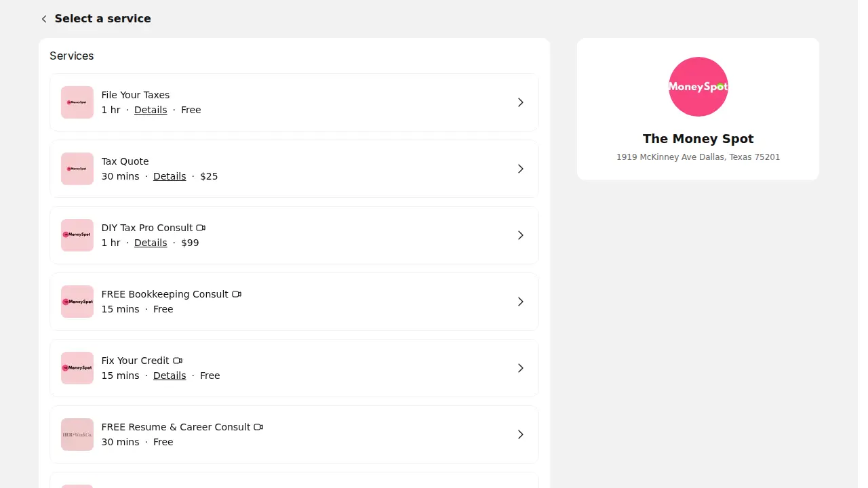Click The Money Spot business name
Screen dimensions: 868x488
(x=698, y=139)
